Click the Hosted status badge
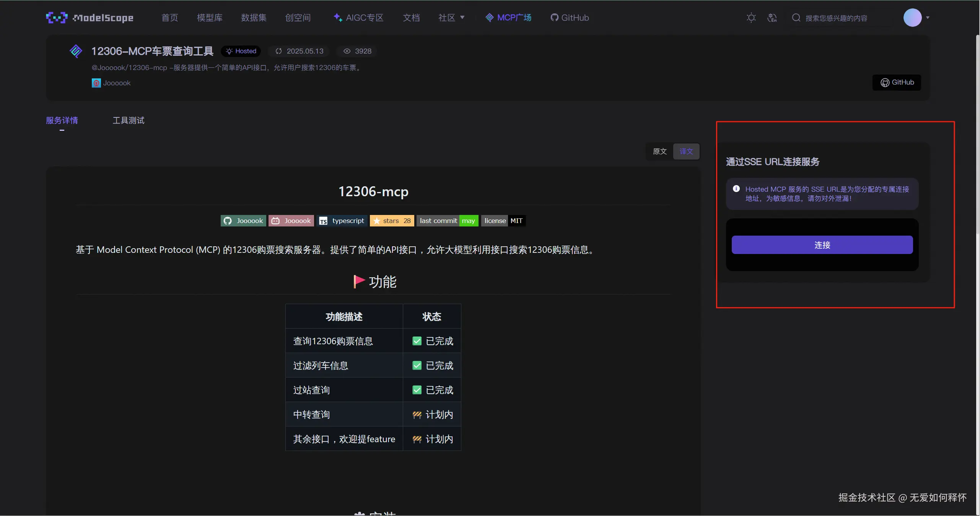The width and height of the screenshot is (980, 516). 241,51
